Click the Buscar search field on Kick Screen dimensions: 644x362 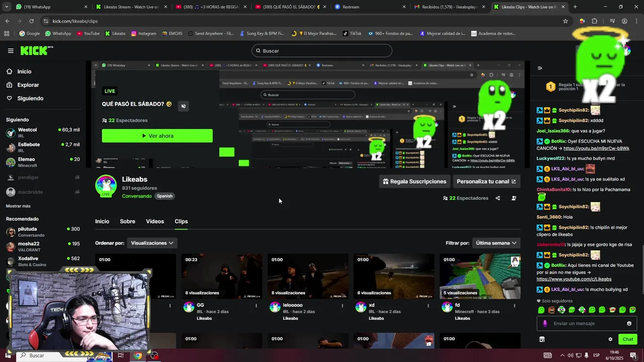coord(322,51)
